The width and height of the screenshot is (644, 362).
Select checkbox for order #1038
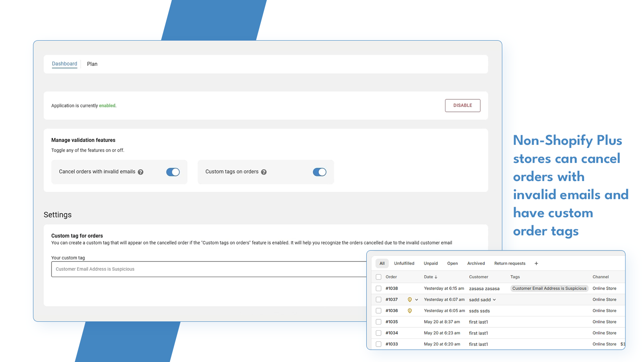(x=378, y=288)
